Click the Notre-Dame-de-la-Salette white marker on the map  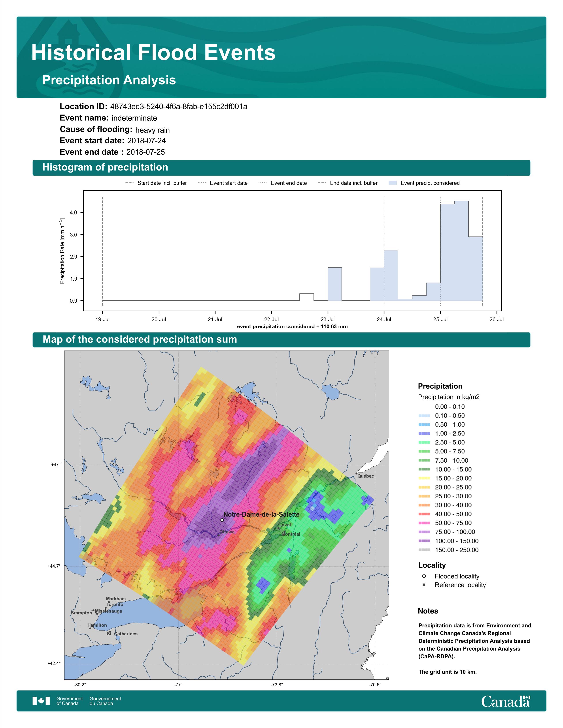(222, 520)
